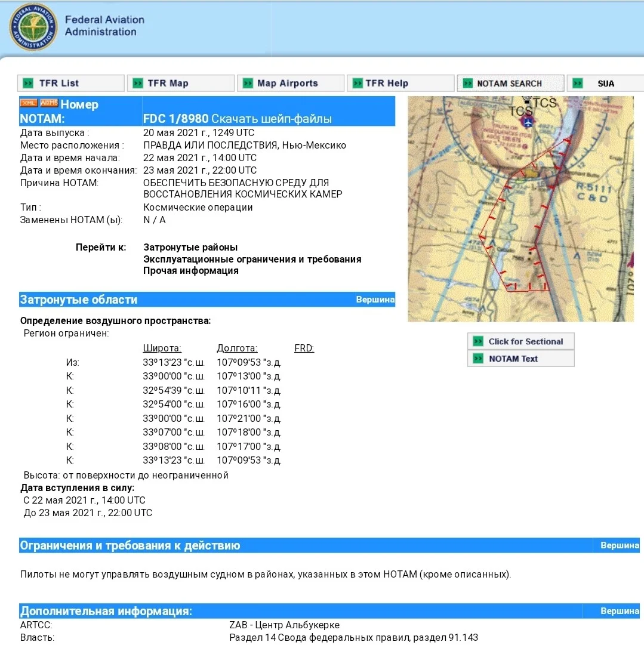Click the FAA seal logo
Screen dimensions: 644x645
[33, 27]
